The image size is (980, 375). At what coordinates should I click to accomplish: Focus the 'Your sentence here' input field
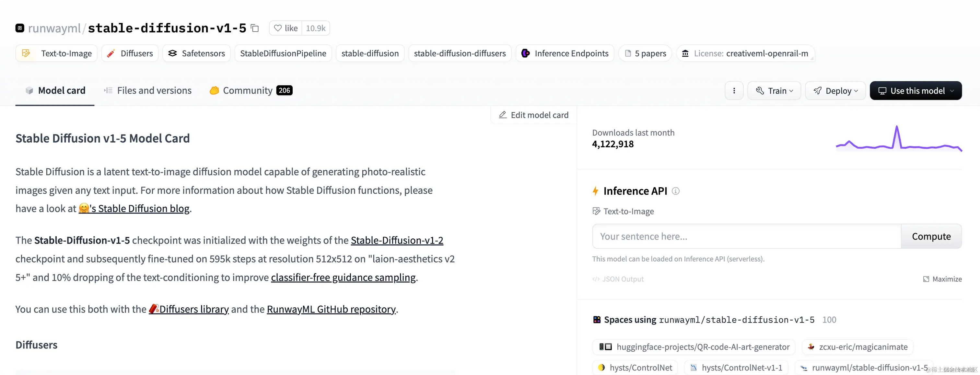pyautogui.click(x=746, y=236)
